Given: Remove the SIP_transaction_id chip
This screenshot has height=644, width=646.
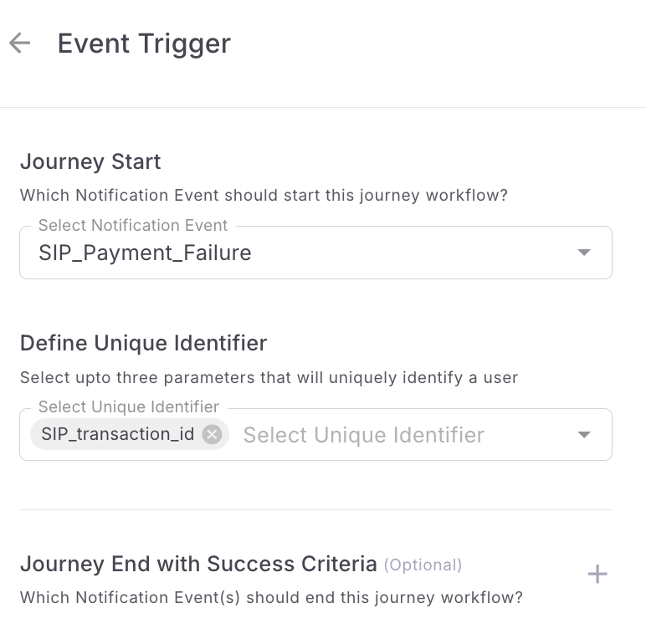Looking at the screenshot, I should coord(213,434).
